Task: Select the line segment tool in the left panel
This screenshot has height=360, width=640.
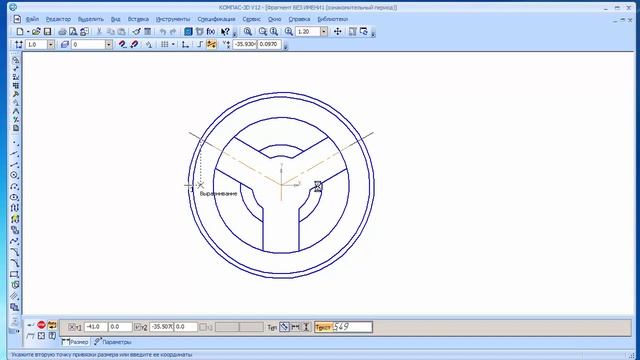Action: click(15, 164)
